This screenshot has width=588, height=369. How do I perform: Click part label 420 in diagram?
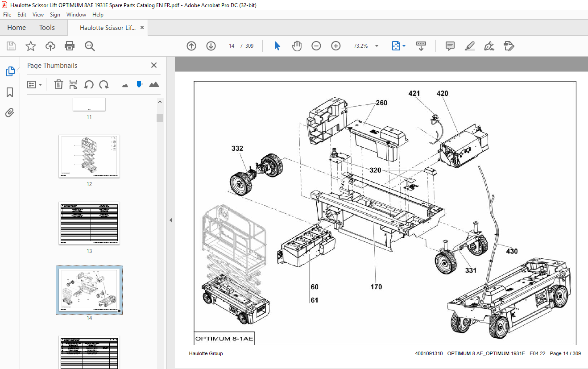[442, 93]
